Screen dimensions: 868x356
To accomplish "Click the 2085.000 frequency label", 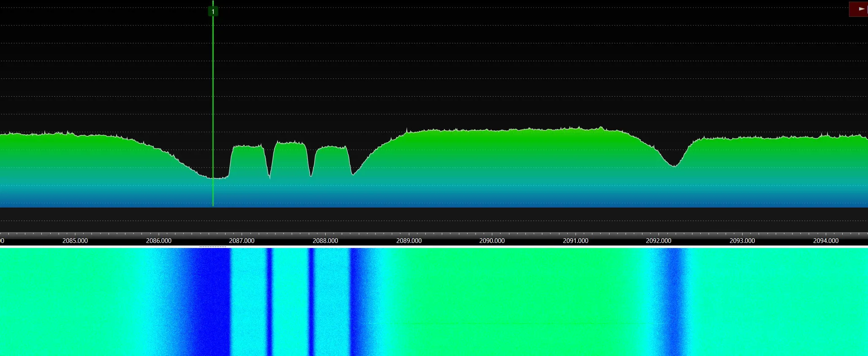I will pyautogui.click(x=75, y=241).
